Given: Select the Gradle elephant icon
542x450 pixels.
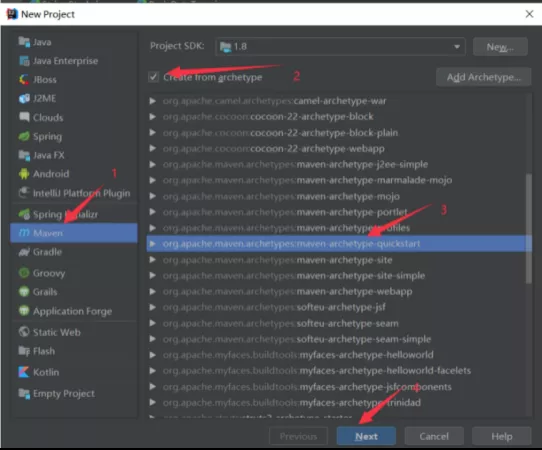Looking at the screenshot, I should click(24, 252).
